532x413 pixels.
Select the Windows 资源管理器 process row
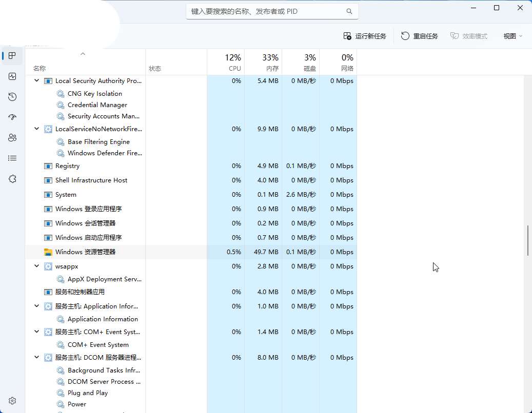tap(86, 252)
